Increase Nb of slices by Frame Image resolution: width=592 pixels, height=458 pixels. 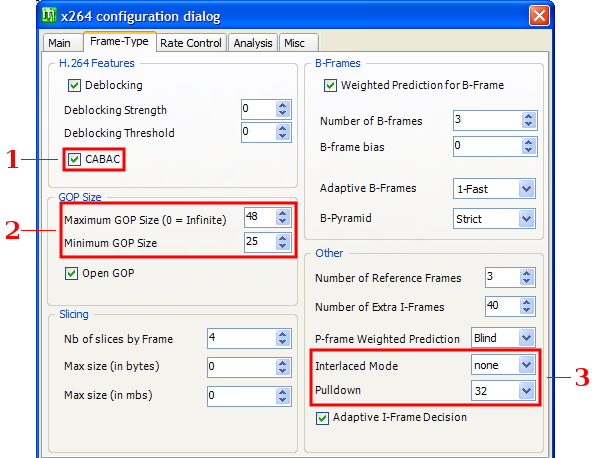tap(283, 334)
